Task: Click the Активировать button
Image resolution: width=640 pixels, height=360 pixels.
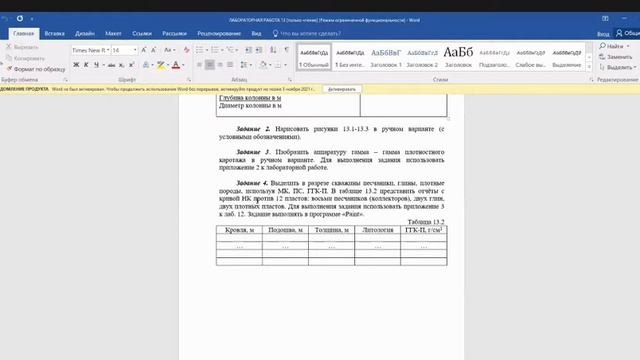Action: (342, 89)
